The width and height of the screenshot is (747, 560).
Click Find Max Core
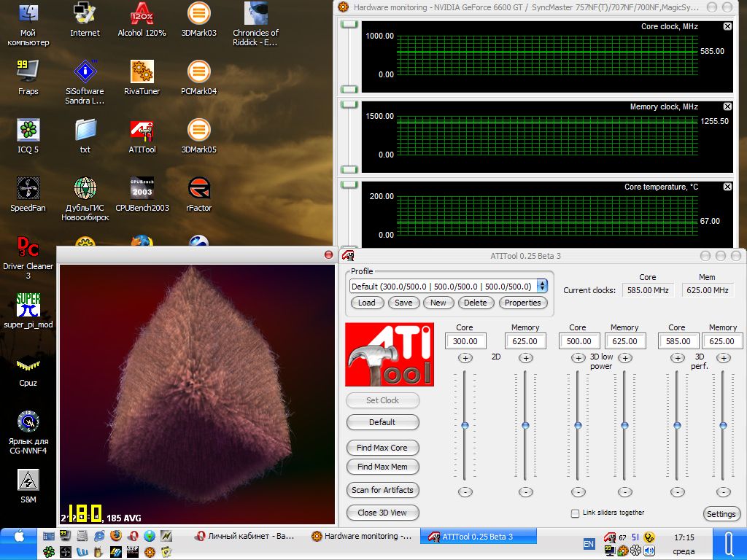click(382, 448)
